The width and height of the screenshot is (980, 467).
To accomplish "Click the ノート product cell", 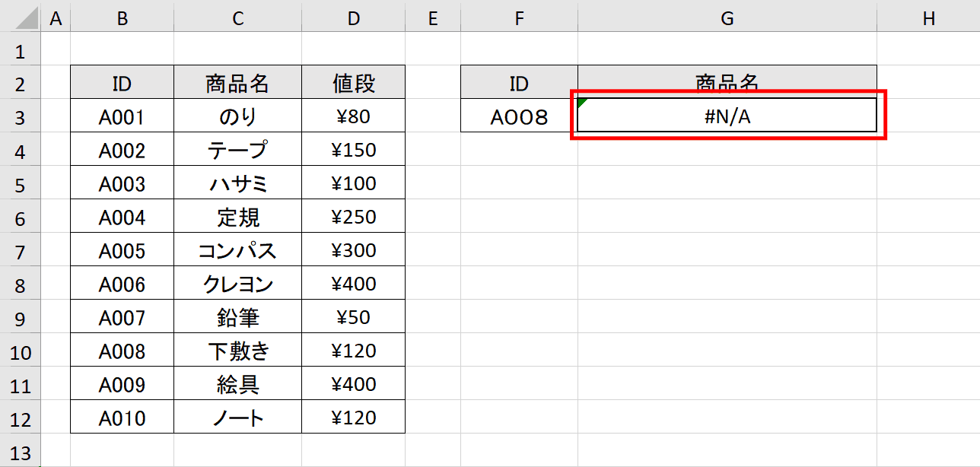I will [x=237, y=417].
